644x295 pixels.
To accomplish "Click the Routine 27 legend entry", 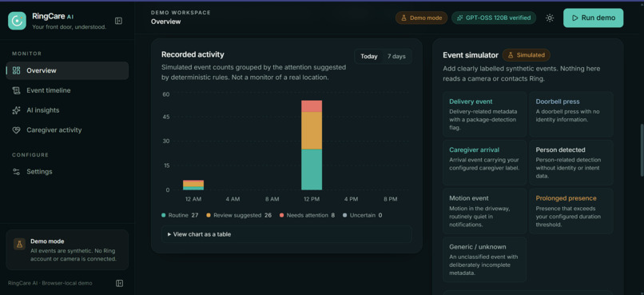I will point(180,215).
